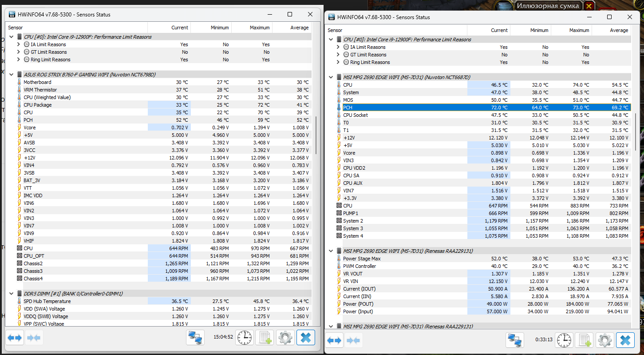The image size is (644, 355).
Task: Expand GT Limit Reasons in left window
Action: [x=18, y=52]
